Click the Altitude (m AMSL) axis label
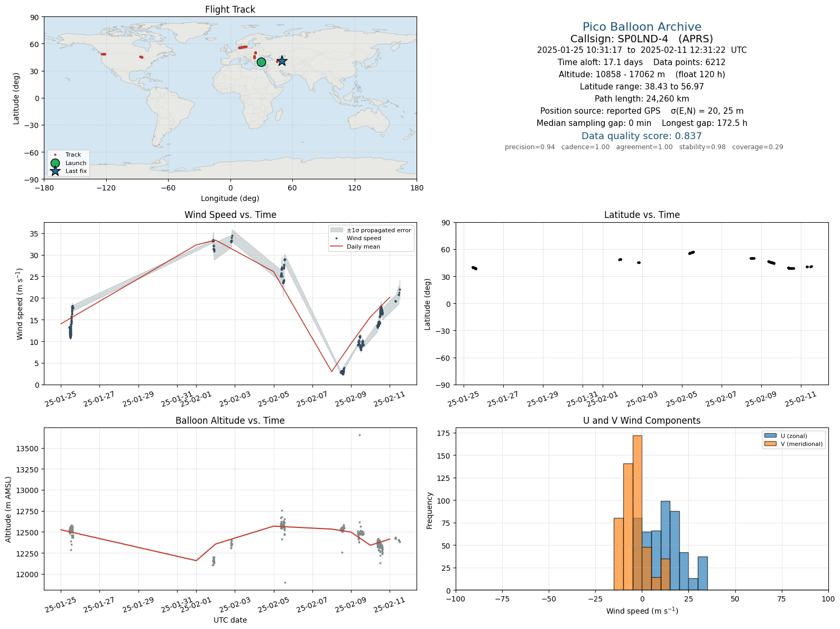Screen dimensions: 840x629 click(x=8, y=509)
